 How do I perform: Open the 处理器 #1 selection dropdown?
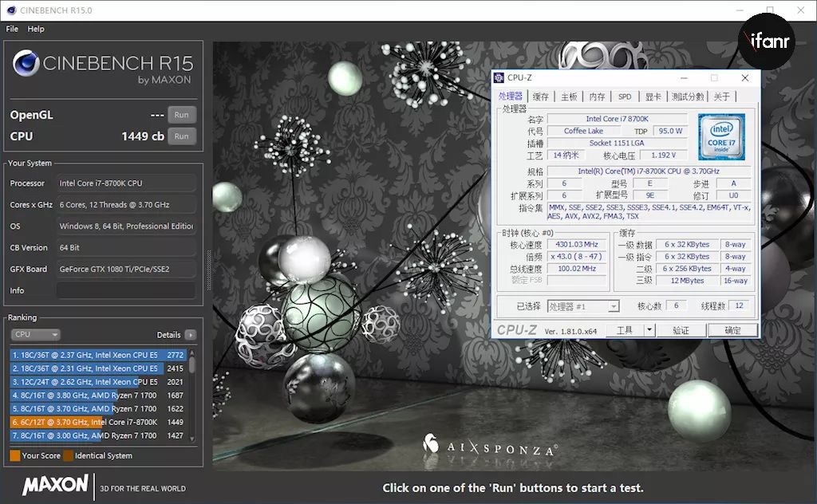pos(583,306)
